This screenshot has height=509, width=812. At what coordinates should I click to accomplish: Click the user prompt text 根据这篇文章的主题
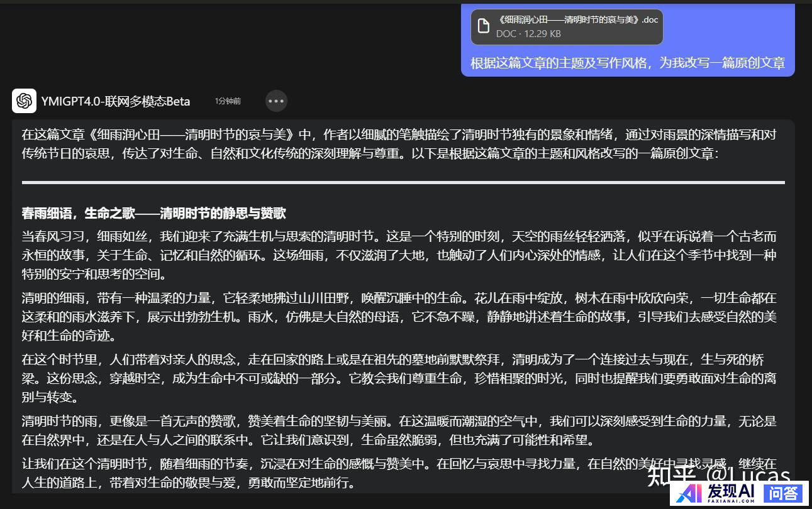click(627, 63)
